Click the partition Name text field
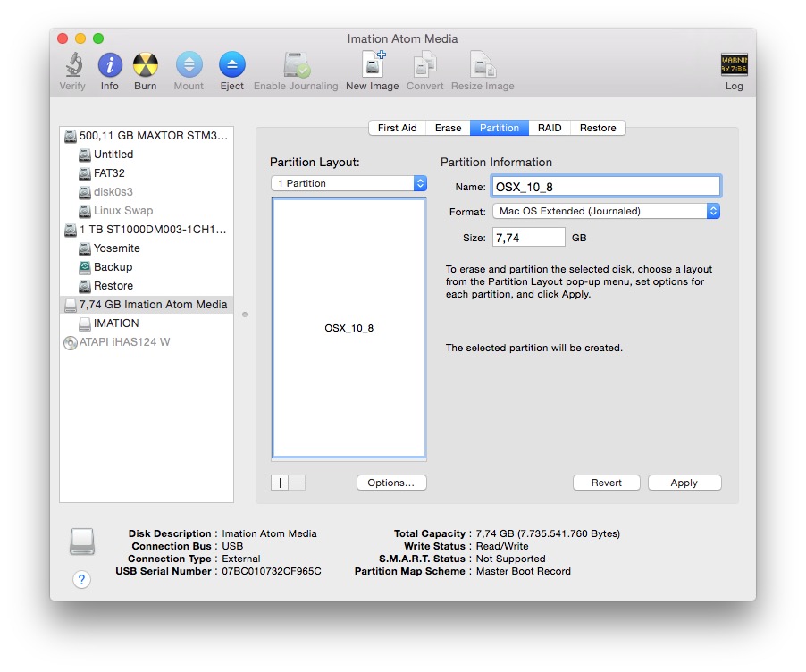 coord(606,187)
